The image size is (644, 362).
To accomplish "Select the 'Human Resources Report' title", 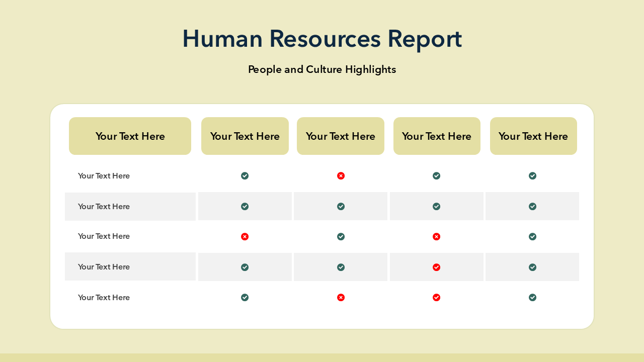I will 322,39.
